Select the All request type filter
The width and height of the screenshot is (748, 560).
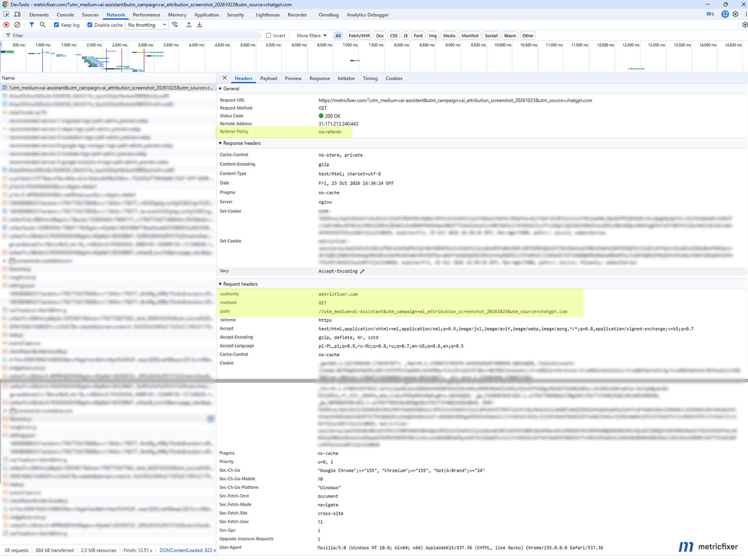point(338,35)
